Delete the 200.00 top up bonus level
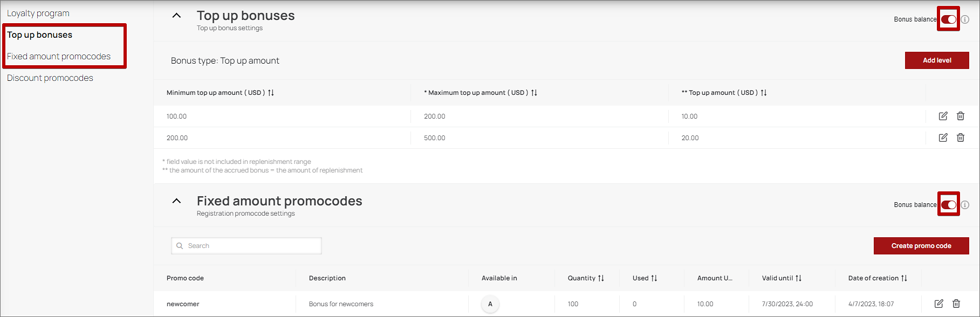The image size is (980, 317). point(961,137)
